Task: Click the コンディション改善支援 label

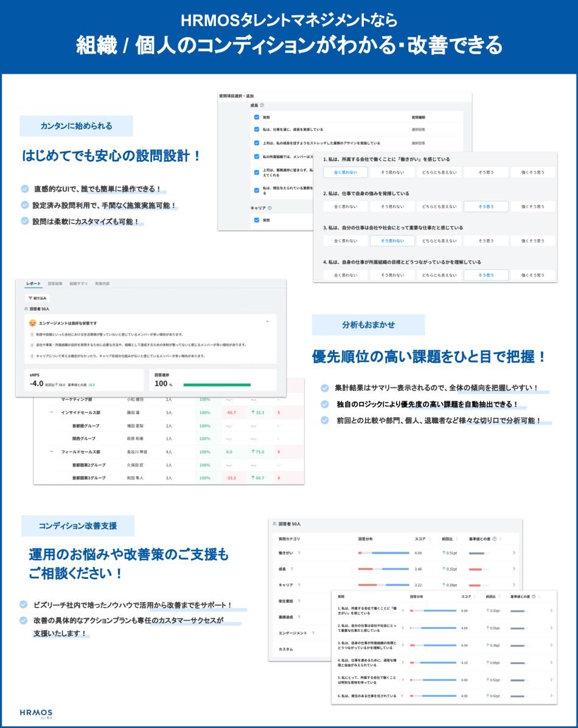Action: (78, 526)
